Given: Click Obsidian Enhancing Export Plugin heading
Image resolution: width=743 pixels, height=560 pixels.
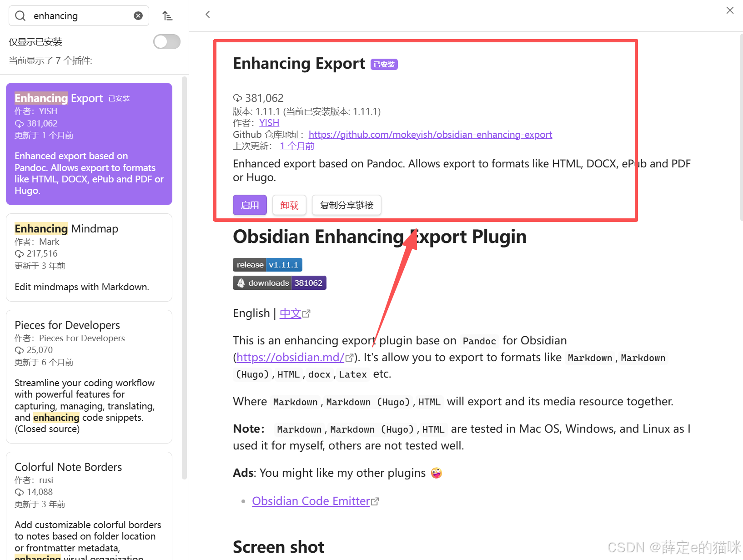Looking at the screenshot, I should [x=380, y=237].
